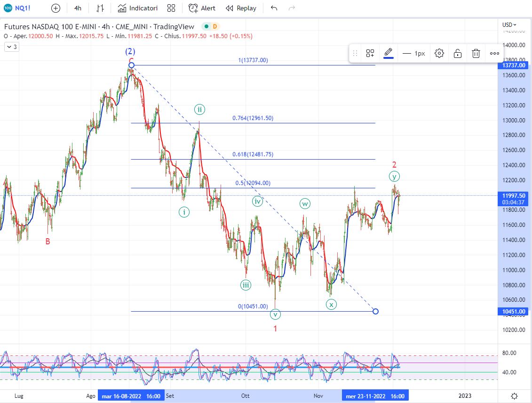Select the circled ii wave label
Viewport: 532px width, 403px height.
tap(200, 109)
